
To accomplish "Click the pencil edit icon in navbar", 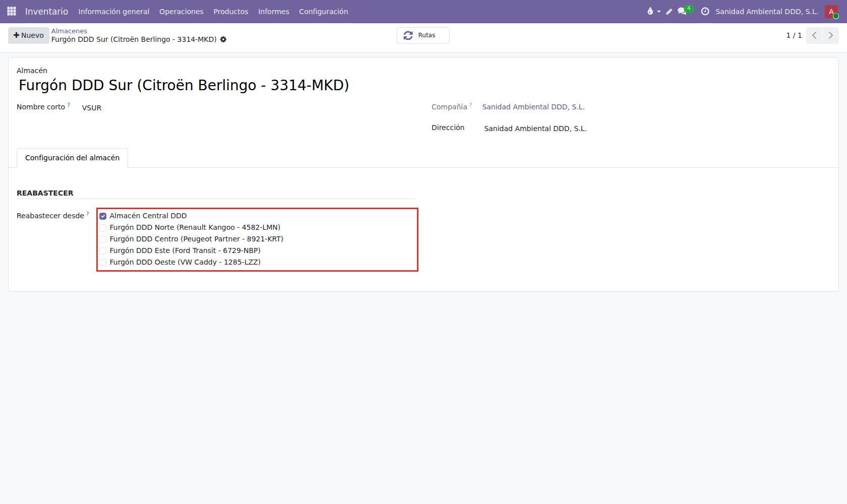I will coord(669,11).
